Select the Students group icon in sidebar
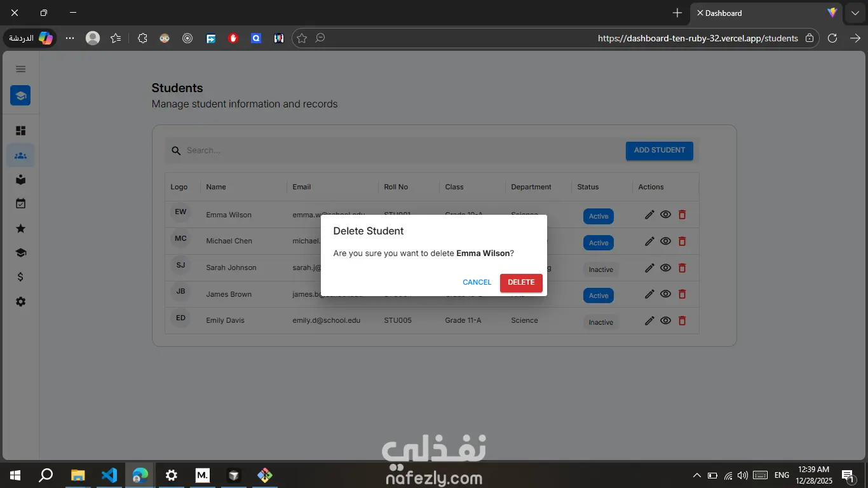The image size is (868, 488). (20, 156)
